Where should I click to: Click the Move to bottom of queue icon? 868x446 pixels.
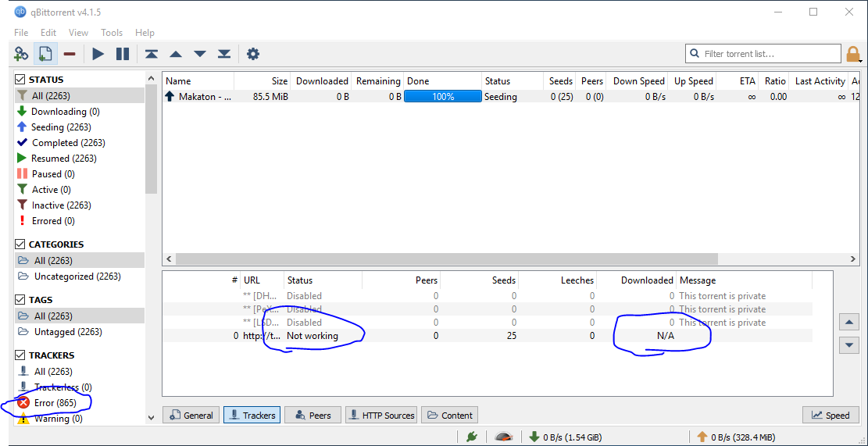point(223,54)
